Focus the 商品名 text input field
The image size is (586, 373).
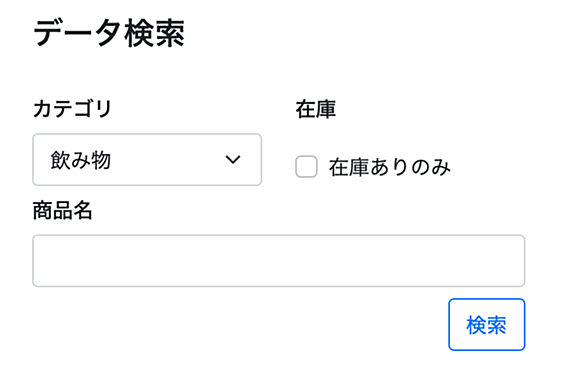coord(279,261)
